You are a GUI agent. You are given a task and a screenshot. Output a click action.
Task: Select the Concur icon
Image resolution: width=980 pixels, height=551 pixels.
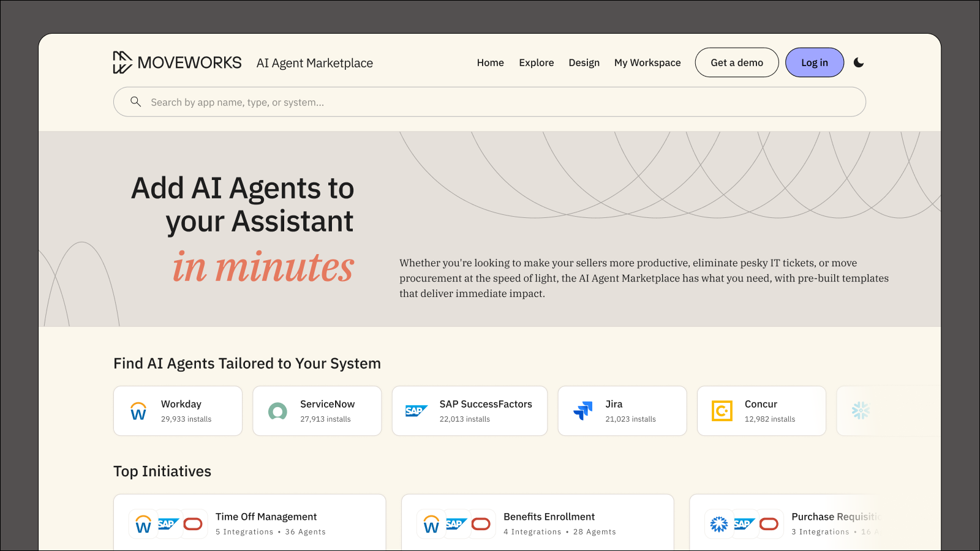tap(722, 411)
